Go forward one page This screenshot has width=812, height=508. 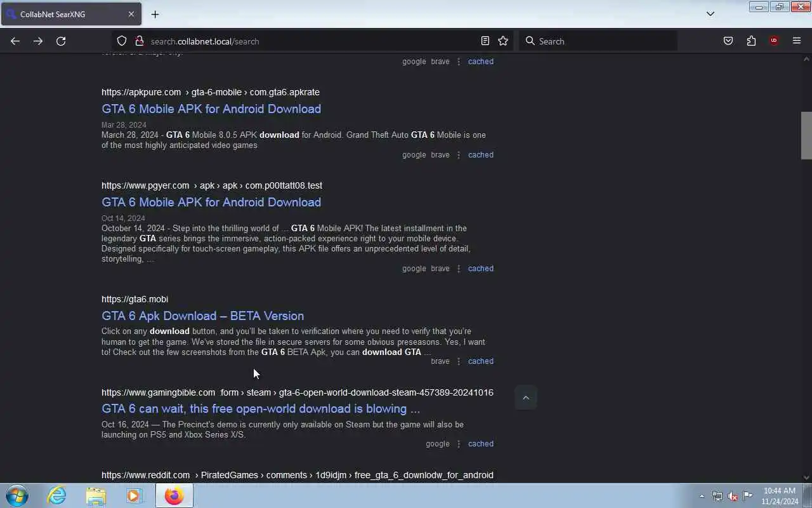[38, 41]
